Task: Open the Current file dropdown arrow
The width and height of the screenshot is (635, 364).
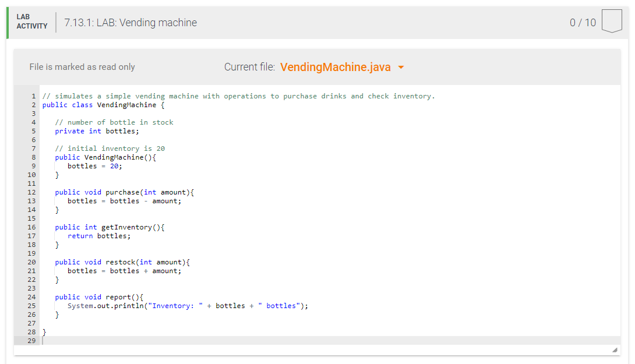Action: pyautogui.click(x=401, y=67)
